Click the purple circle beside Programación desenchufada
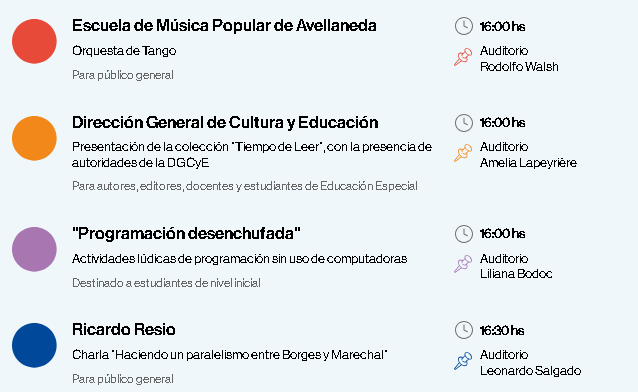 click(x=34, y=249)
